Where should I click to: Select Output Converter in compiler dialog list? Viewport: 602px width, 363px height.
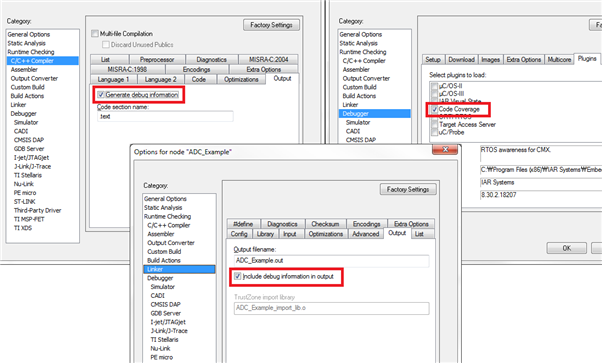coord(34,78)
